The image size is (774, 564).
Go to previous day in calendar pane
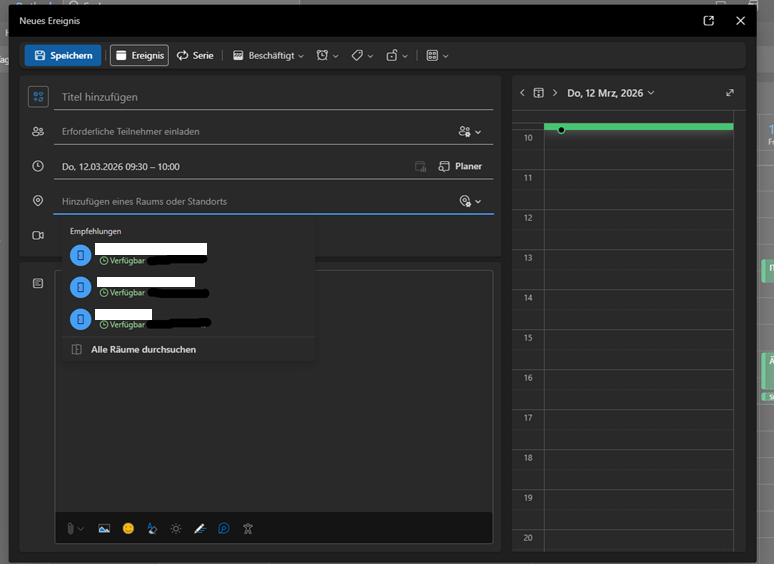[522, 93]
